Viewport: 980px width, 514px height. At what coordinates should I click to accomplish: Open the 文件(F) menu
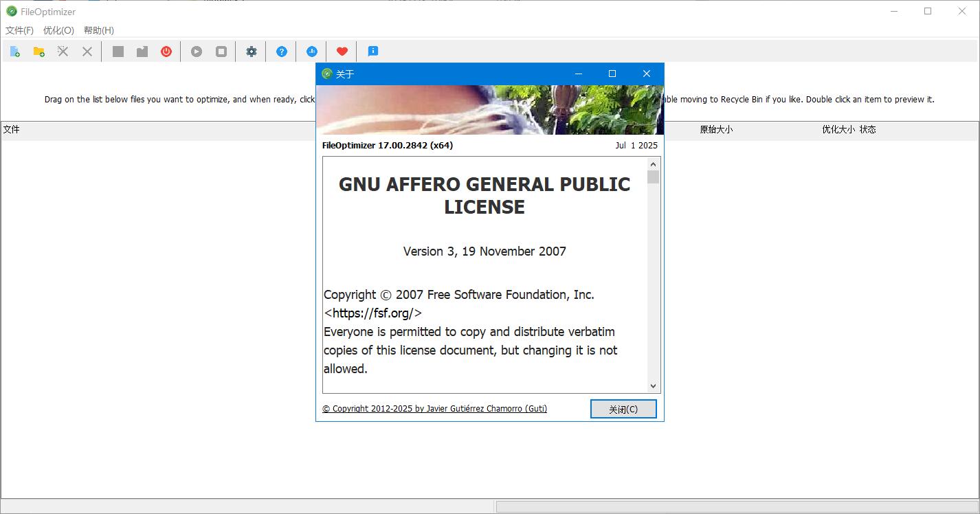19,30
